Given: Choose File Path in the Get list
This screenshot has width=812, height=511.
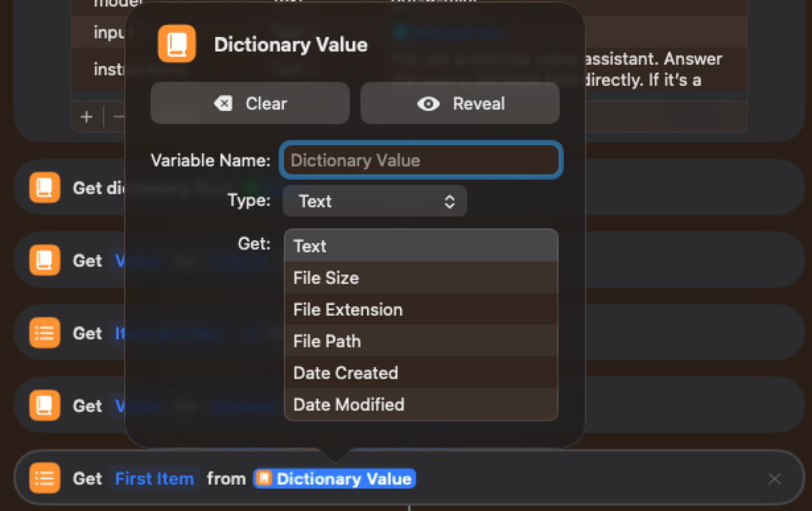Looking at the screenshot, I should click(421, 341).
